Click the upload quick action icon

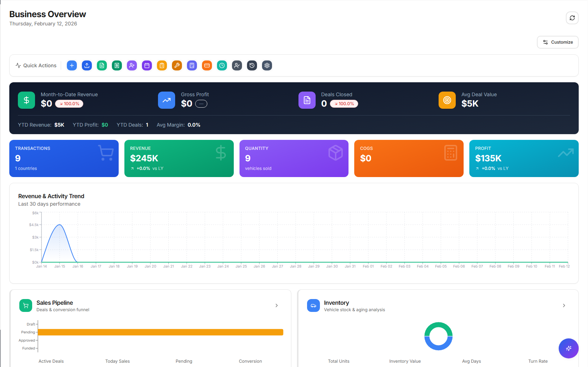[87, 65]
